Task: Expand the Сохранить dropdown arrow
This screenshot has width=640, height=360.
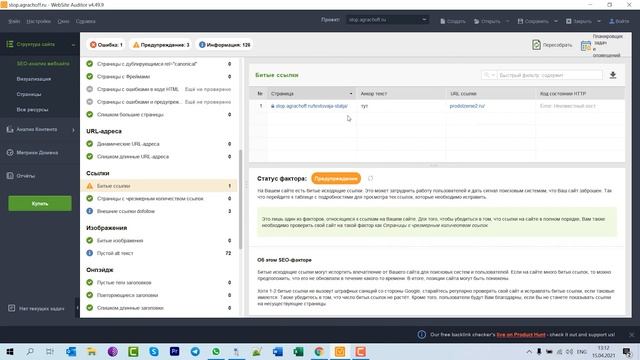Action: pyautogui.click(x=556, y=21)
